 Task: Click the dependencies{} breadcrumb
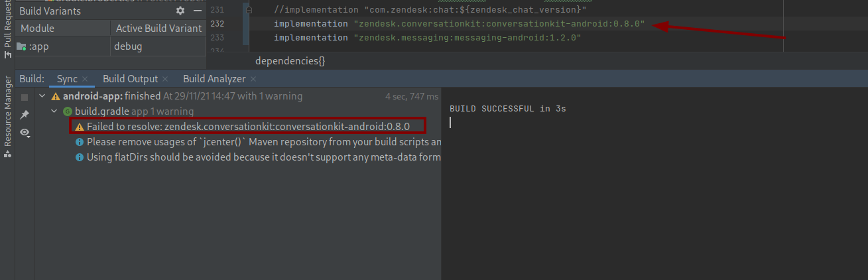coord(290,60)
